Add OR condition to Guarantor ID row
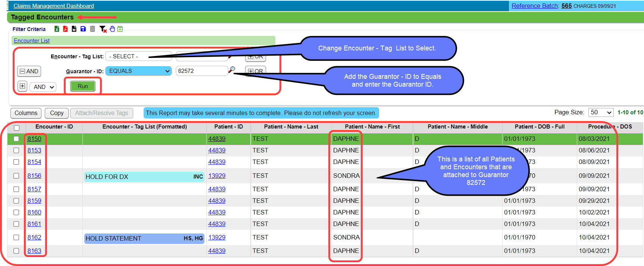 (x=256, y=71)
